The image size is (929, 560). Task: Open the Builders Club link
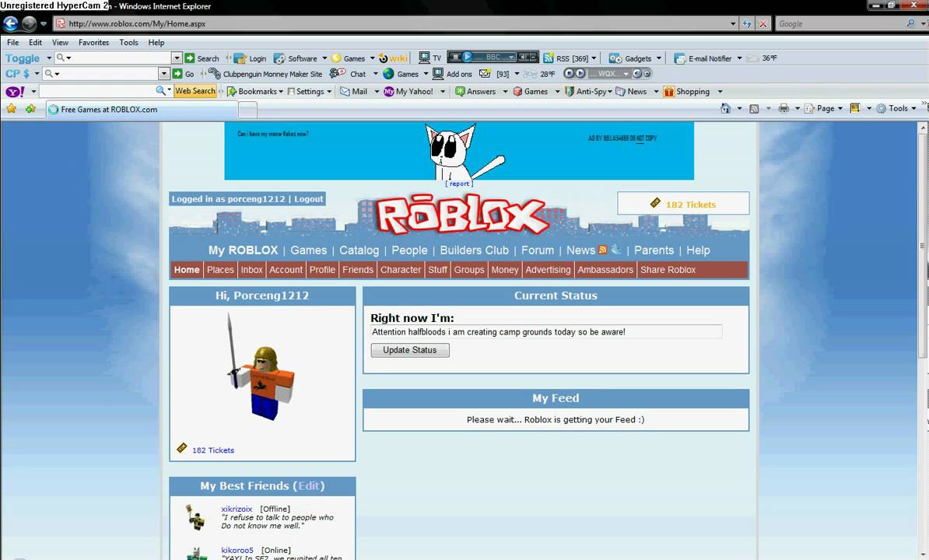click(x=474, y=250)
